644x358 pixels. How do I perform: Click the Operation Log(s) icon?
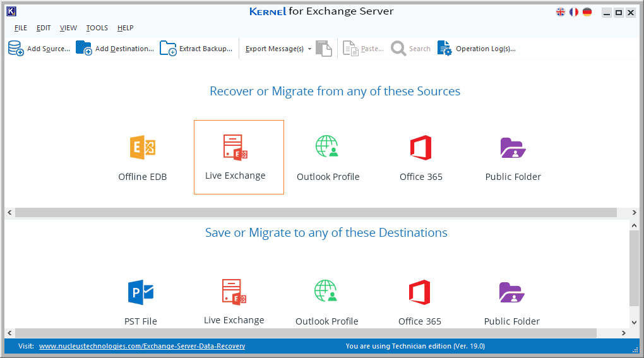coord(444,49)
